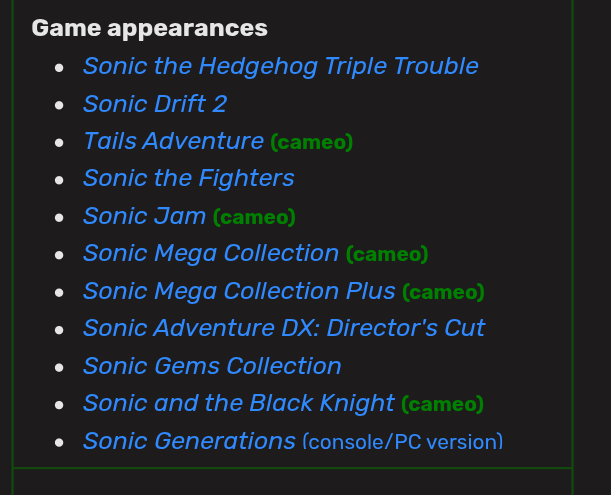This screenshot has width=611, height=495.
Task: Open the Sonic and the Black Knight link
Action: tap(238, 403)
